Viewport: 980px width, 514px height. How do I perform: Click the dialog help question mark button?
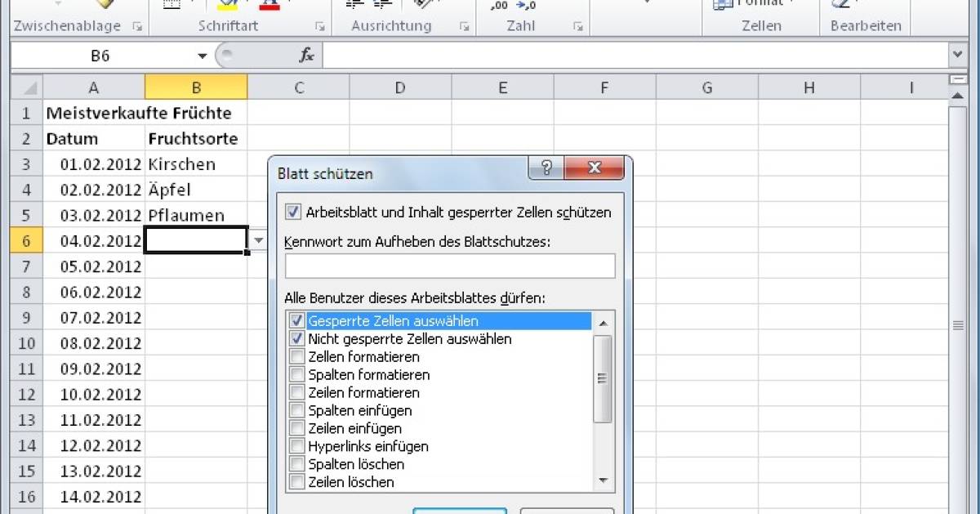[x=545, y=168]
